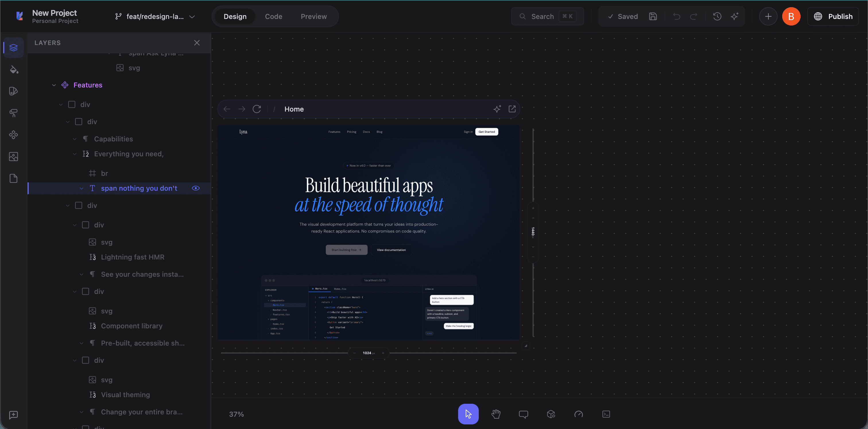The image size is (868, 429).
Task: Switch to the Design tab
Action: coord(235,17)
